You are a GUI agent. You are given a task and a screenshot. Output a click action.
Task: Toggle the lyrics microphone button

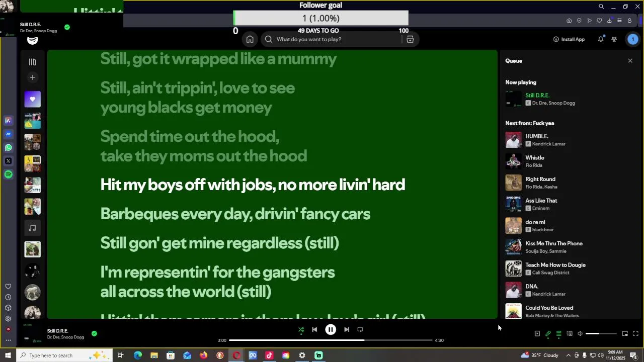pos(548,334)
